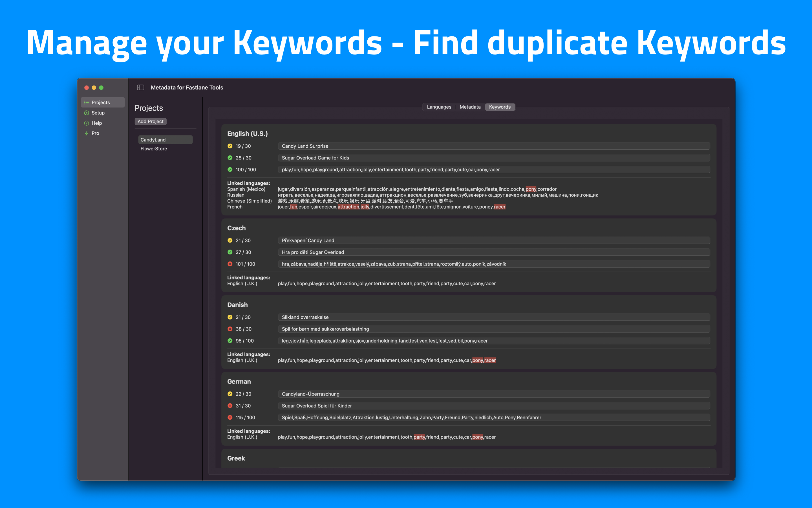Screen dimensions: 812x508
Task: Edit Sugar Overload Spiel für Kinder field
Action: [x=494, y=406]
